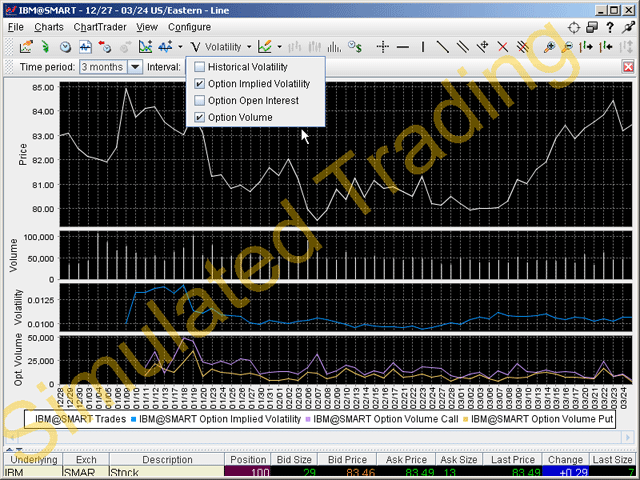Click the crosshair target icon in menu bar
This screenshot has width=640, height=480.
574,27
